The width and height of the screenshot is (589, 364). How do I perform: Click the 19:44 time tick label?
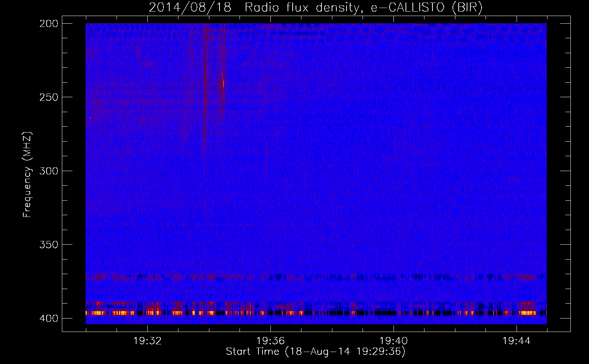tap(517, 341)
